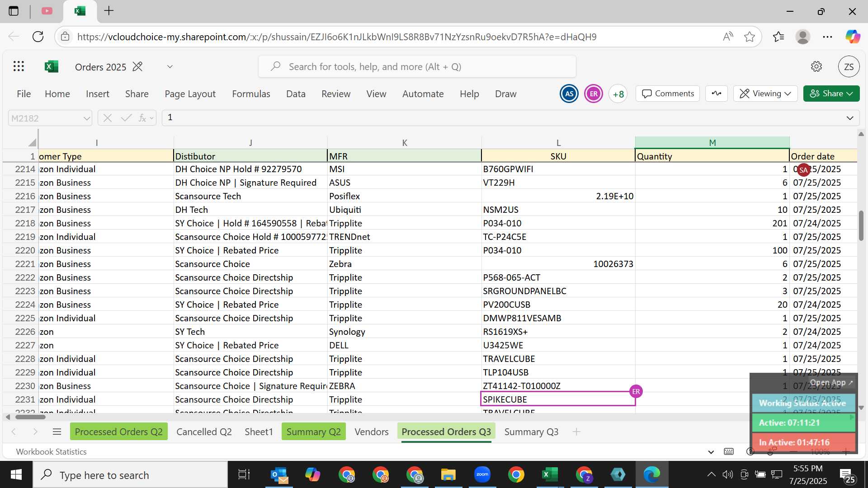Open the Data ribbon tab

click(296, 94)
